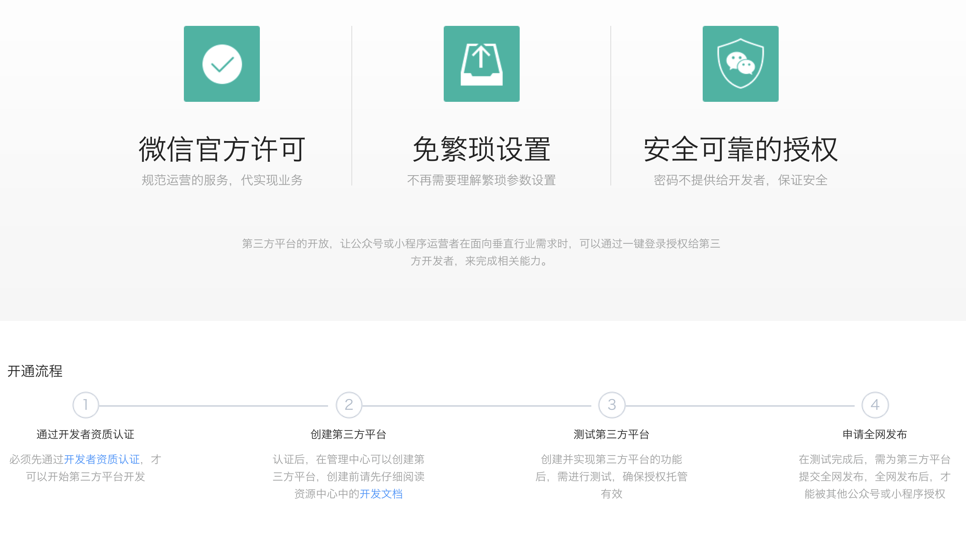The width and height of the screenshot is (966, 560).
Task: Click the WeChat shield security icon
Action: click(740, 64)
